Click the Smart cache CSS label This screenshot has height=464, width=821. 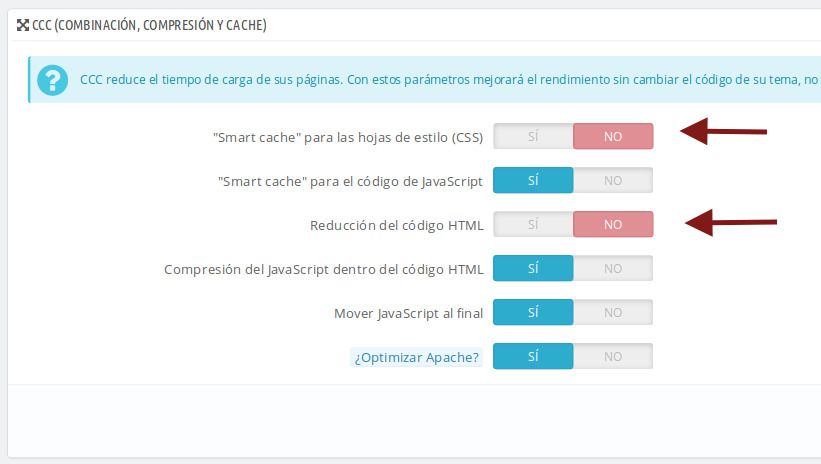tap(348, 138)
